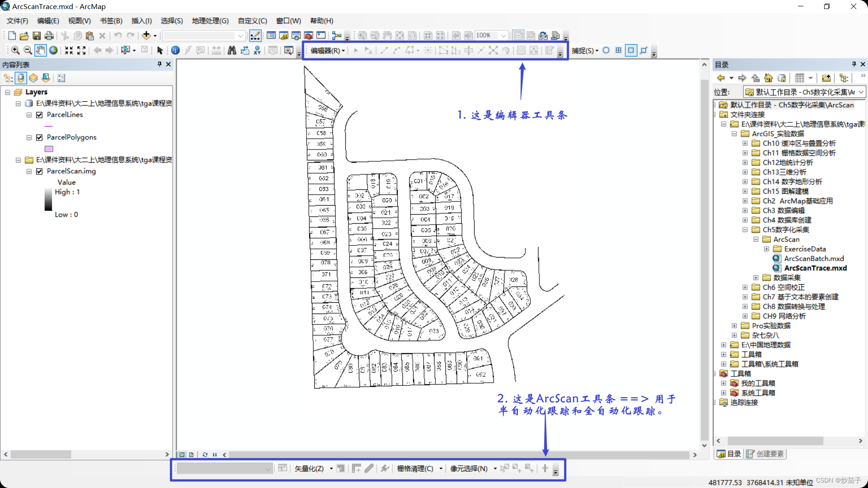This screenshot has height=488, width=868.
Task: Open 书签(B) menu
Action: click(x=111, y=21)
